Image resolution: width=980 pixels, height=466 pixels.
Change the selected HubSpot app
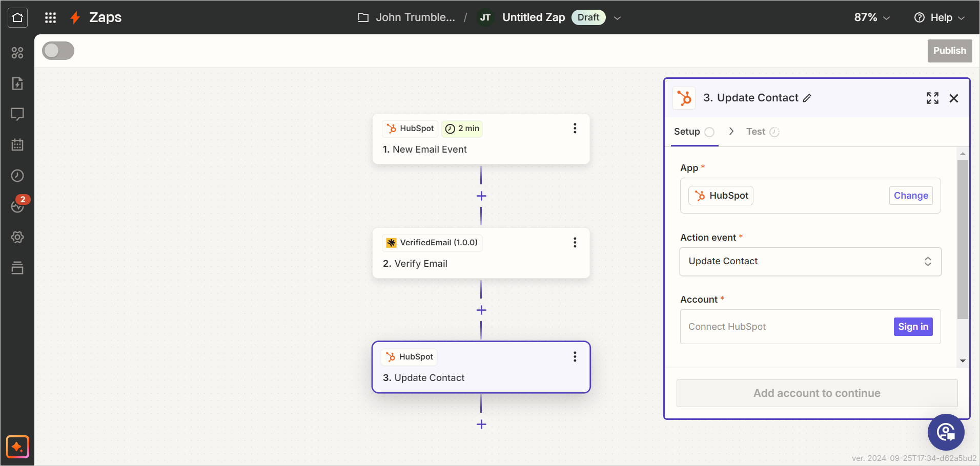(911, 196)
